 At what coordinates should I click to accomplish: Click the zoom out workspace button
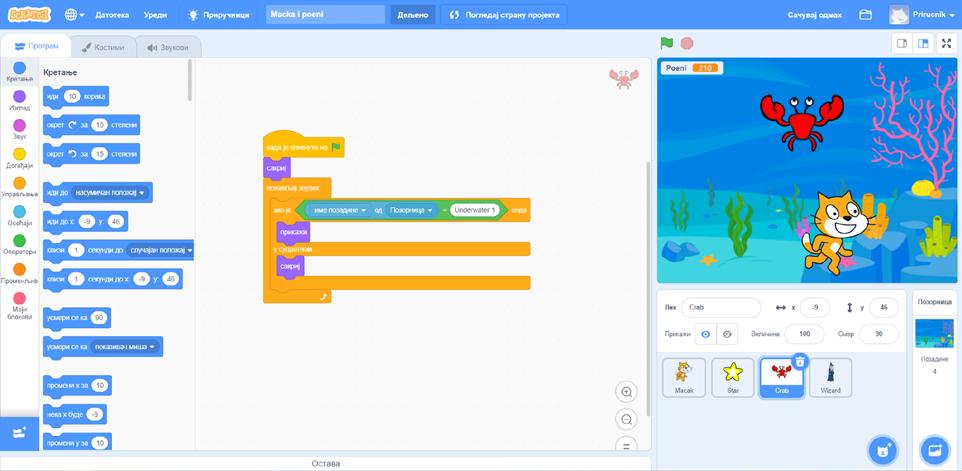[626, 419]
